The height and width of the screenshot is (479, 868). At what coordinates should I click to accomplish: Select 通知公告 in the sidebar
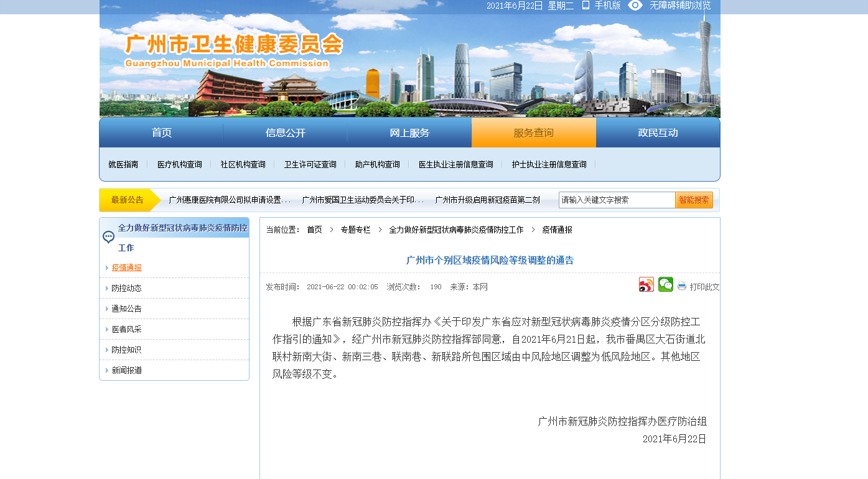click(127, 309)
